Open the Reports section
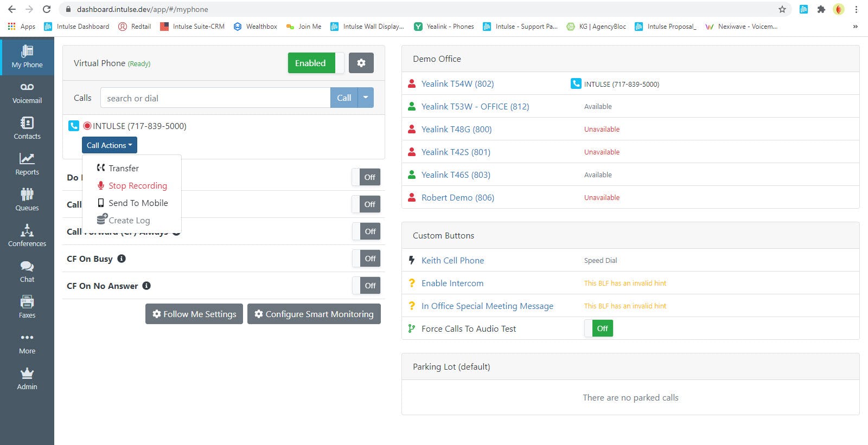 click(x=27, y=165)
